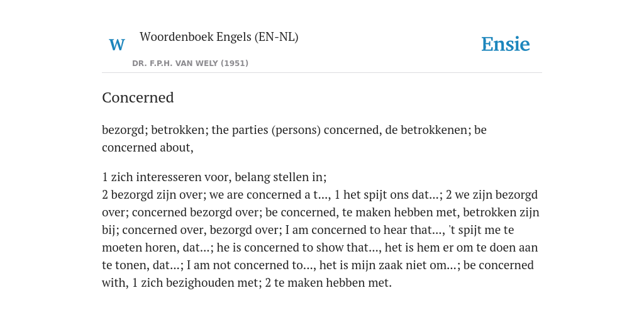Click text '2 bezorgd zijn over'
Viewport: 644px width, 322px height.
coord(152,195)
